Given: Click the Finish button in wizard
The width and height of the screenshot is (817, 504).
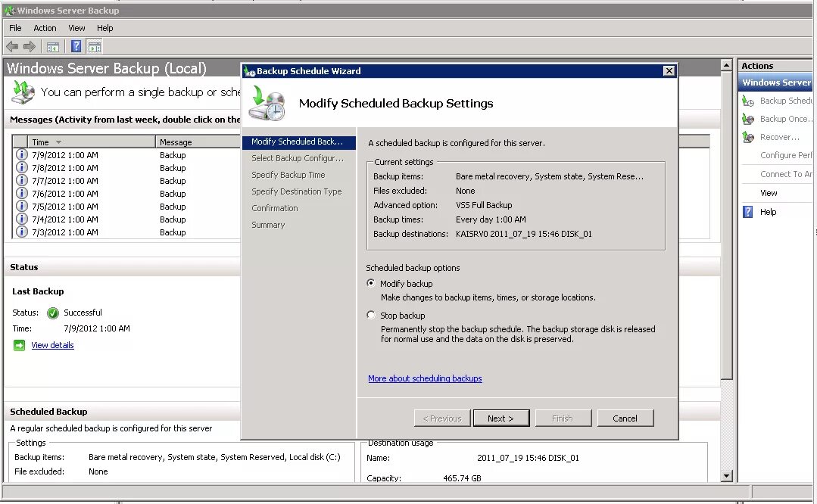Looking at the screenshot, I should click(563, 418).
